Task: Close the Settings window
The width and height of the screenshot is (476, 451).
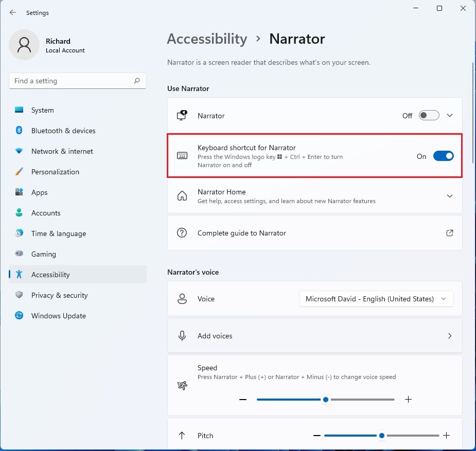Action: pos(463,8)
